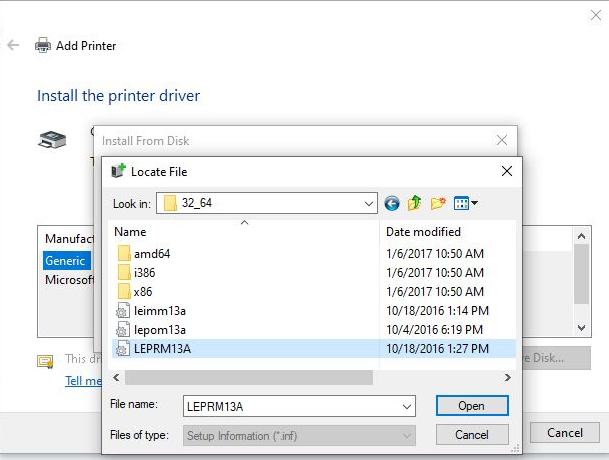Select the x86 folder name
The width and height of the screenshot is (609, 460).
click(x=143, y=292)
